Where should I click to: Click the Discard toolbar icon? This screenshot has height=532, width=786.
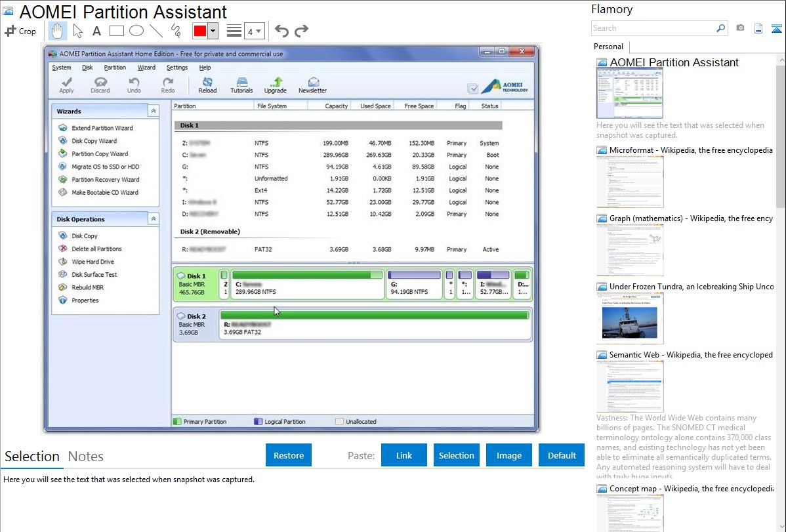(x=100, y=85)
